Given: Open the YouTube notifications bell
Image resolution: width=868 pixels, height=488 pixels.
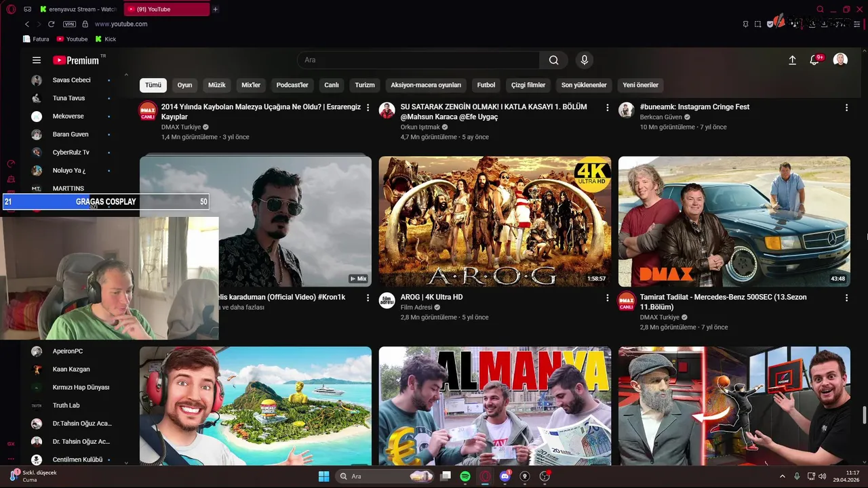Looking at the screenshot, I should click(x=815, y=60).
